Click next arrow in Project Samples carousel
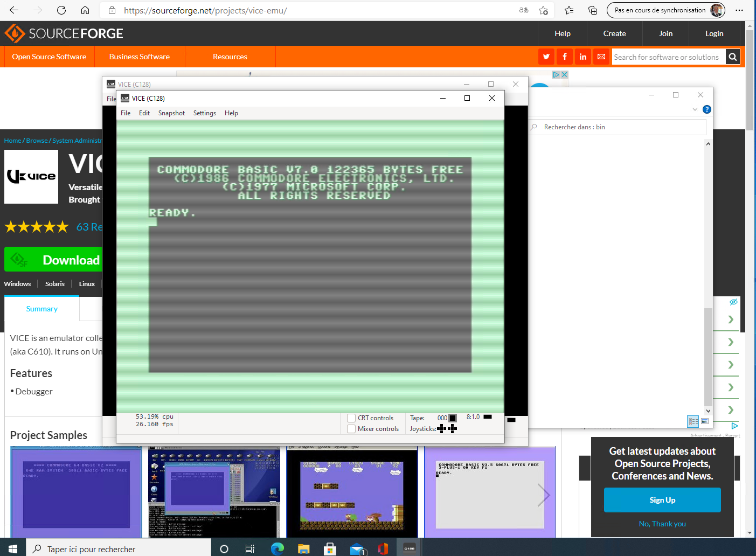This screenshot has width=756, height=556. (x=544, y=495)
